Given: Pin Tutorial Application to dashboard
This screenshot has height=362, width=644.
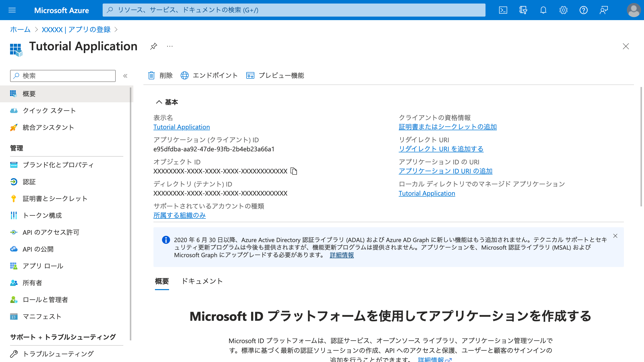Looking at the screenshot, I should (153, 46).
